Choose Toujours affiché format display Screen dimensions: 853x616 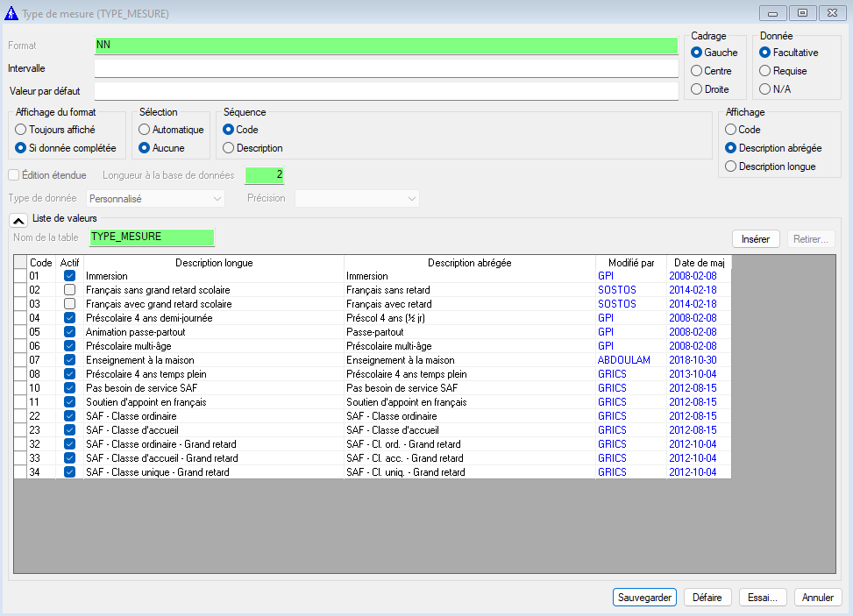21,130
